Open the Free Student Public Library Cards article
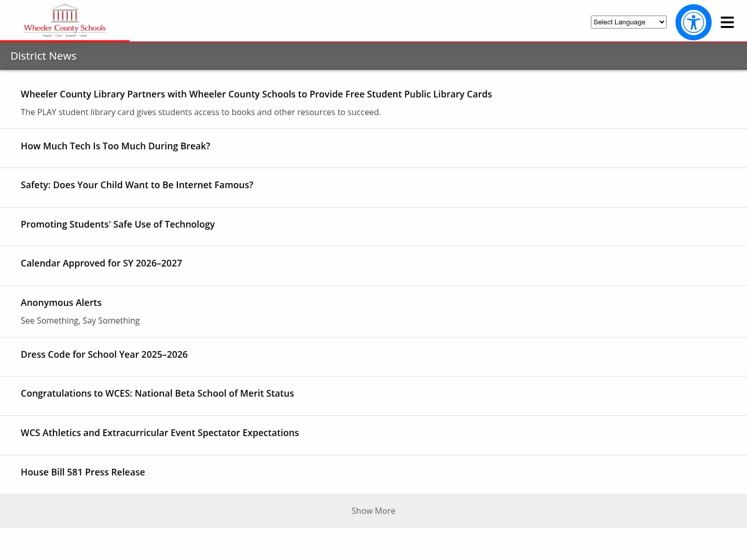This screenshot has height=560, width=747. point(256,94)
